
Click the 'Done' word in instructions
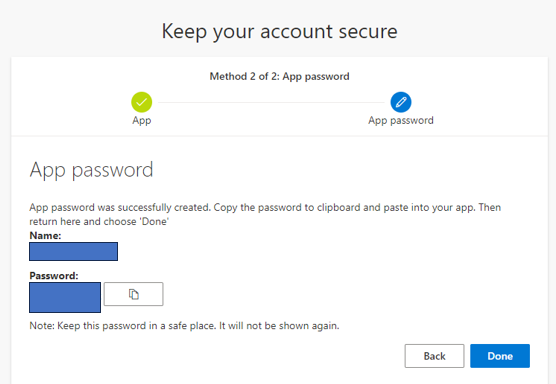tap(154, 221)
